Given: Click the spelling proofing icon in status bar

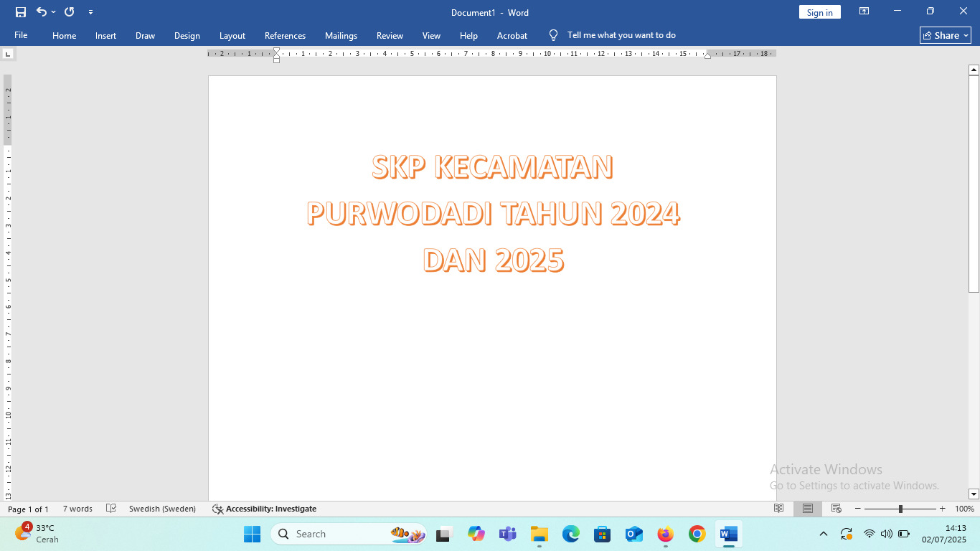Looking at the screenshot, I should pos(111,509).
